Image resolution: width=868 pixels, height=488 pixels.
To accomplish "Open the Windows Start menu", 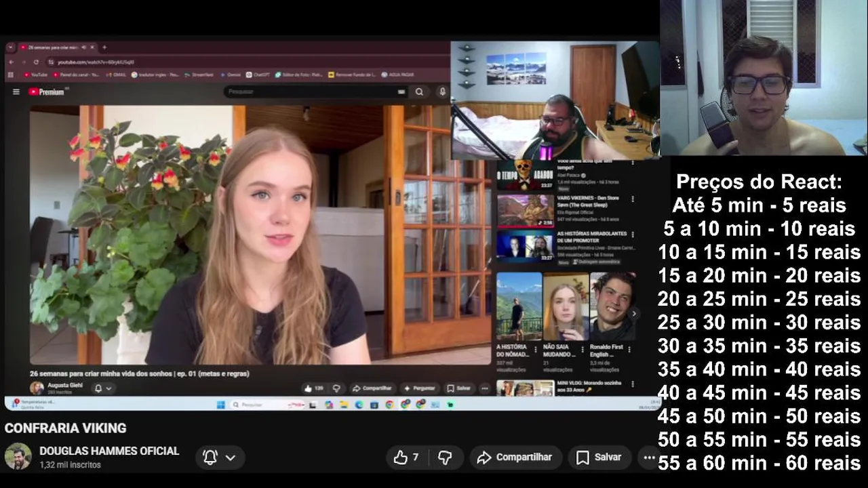I will tap(220, 405).
